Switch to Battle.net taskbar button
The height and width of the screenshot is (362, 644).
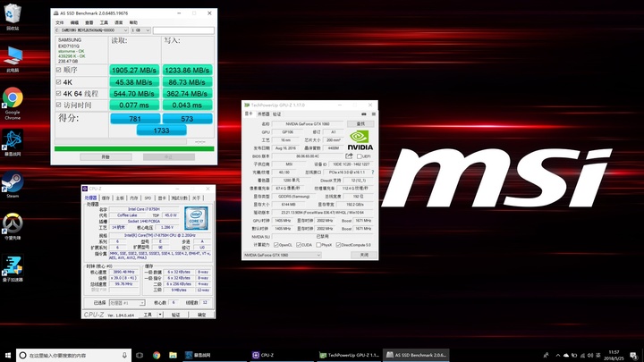[x=214, y=355]
